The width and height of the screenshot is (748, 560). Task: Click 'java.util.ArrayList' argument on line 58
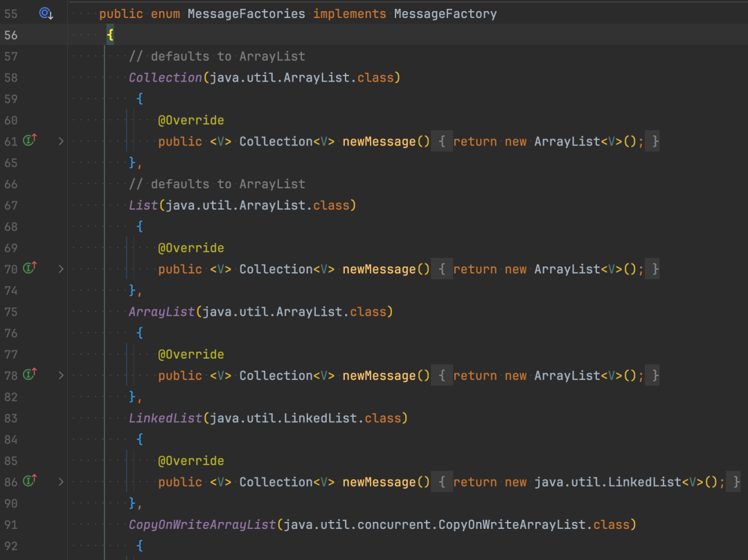coord(280,78)
